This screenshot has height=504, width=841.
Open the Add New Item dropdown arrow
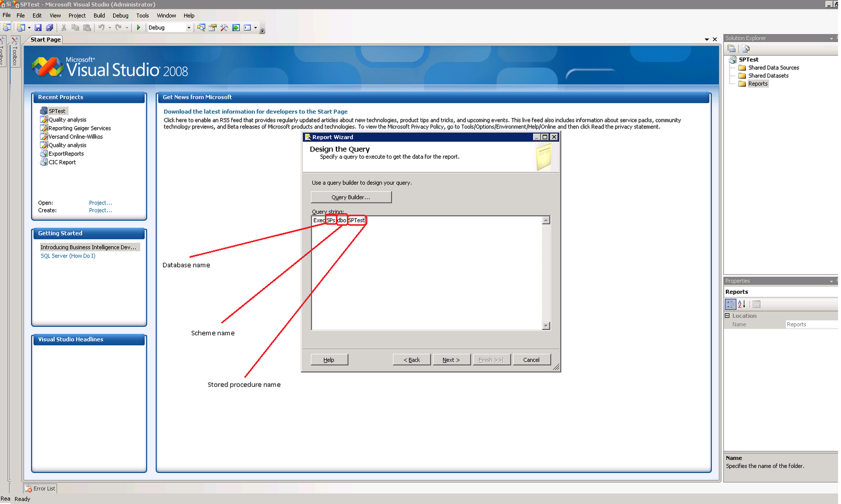29,28
